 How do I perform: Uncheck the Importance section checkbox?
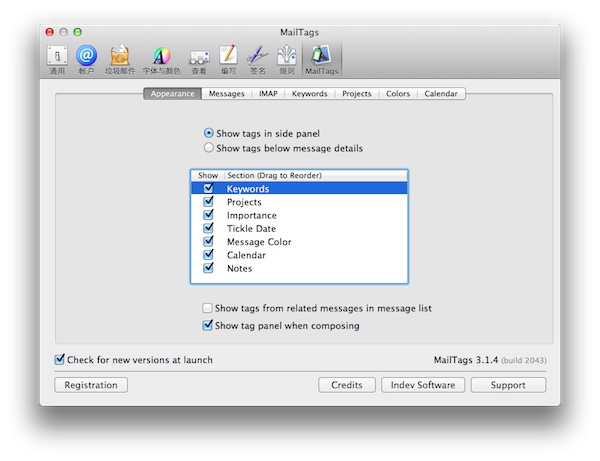pyautogui.click(x=209, y=215)
